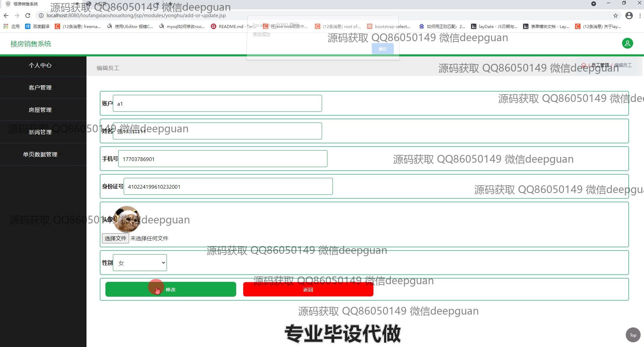This screenshot has width=644, height=347.
Task: Open the 百度翻译 bookmark
Action: 37,26
